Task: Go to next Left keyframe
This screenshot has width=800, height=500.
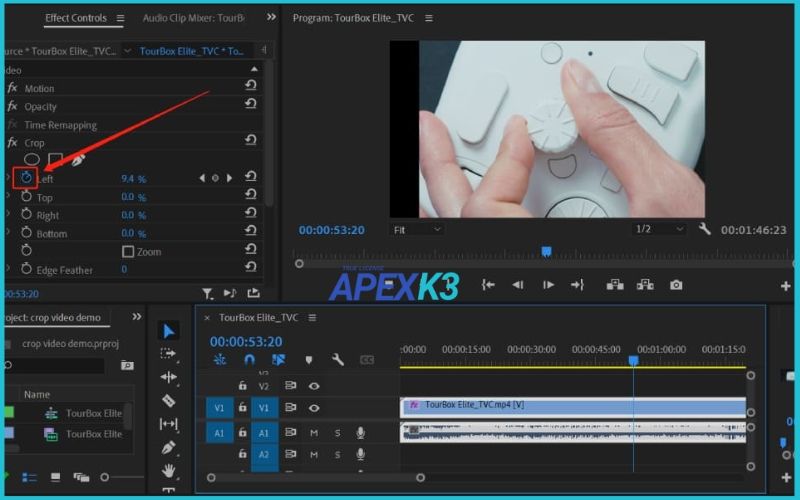Action: coord(230,178)
